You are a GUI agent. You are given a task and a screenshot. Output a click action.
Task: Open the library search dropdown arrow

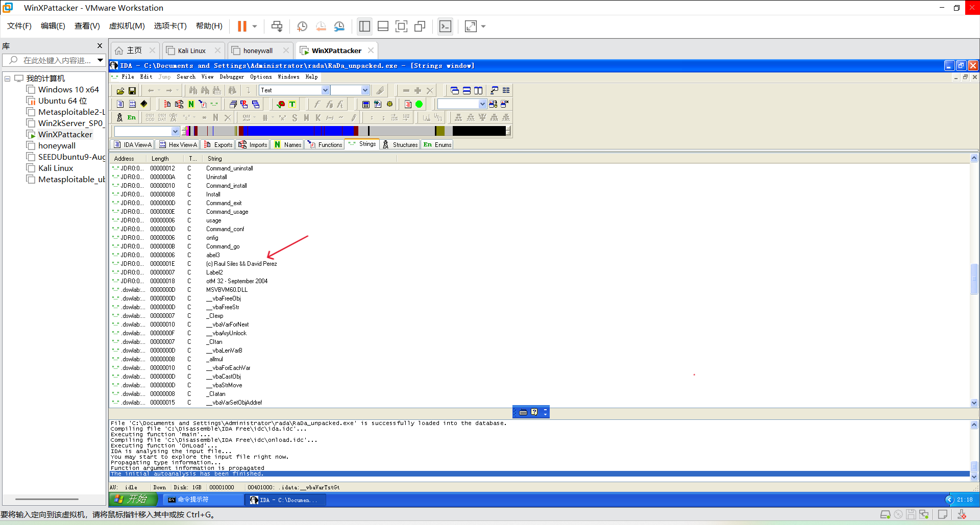[101, 60]
